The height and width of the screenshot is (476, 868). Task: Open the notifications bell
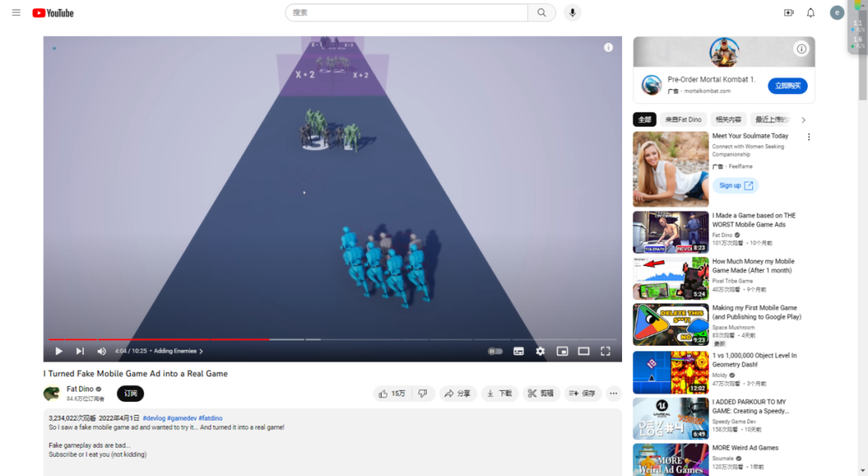[x=810, y=12]
